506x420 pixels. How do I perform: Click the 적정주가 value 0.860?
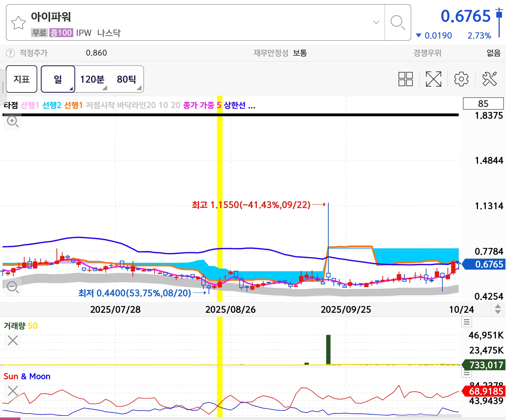[96, 53]
